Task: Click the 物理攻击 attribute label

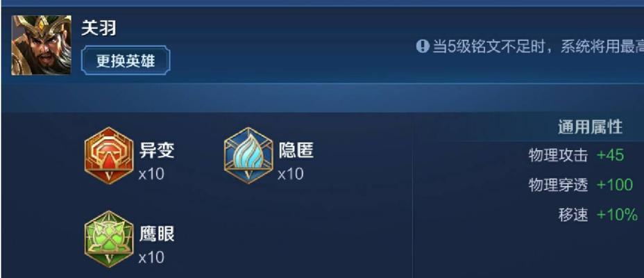Action: click(558, 156)
